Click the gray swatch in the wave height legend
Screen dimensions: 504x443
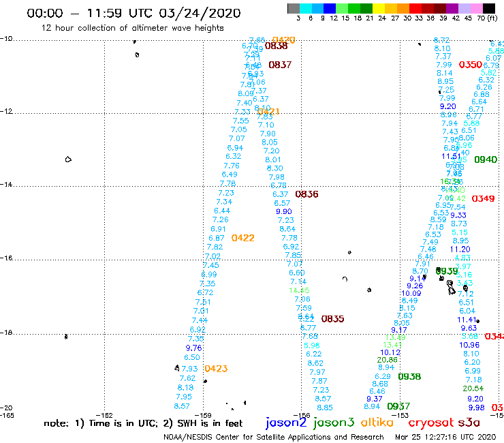(x=294, y=8)
